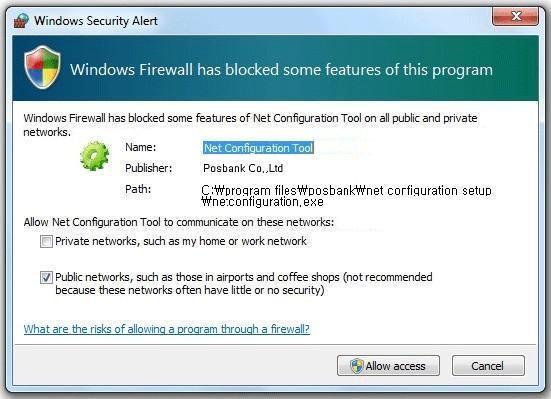Click the blue firewall blocked banner heading
Screen dimensions: 551x399
281,69
